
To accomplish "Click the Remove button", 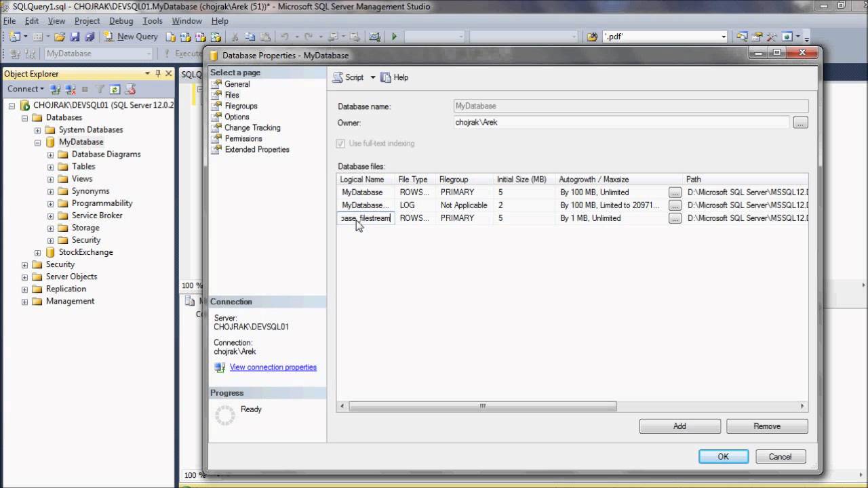I will (x=767, y=426).
